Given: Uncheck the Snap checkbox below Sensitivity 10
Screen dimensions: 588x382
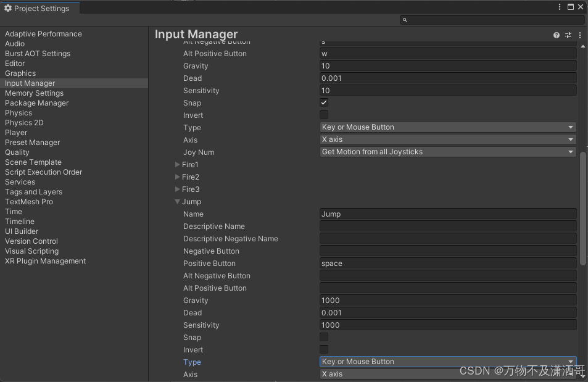Looking at the screenshot, I should 324,102.
